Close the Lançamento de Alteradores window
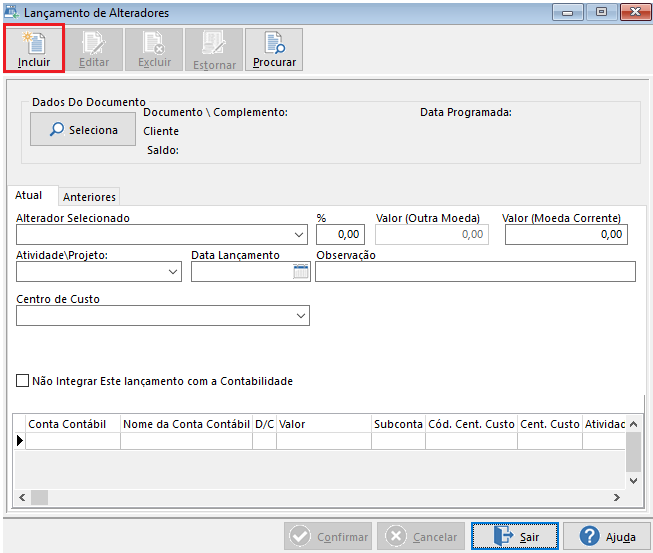The image size is (653, 553). (636, 12)
